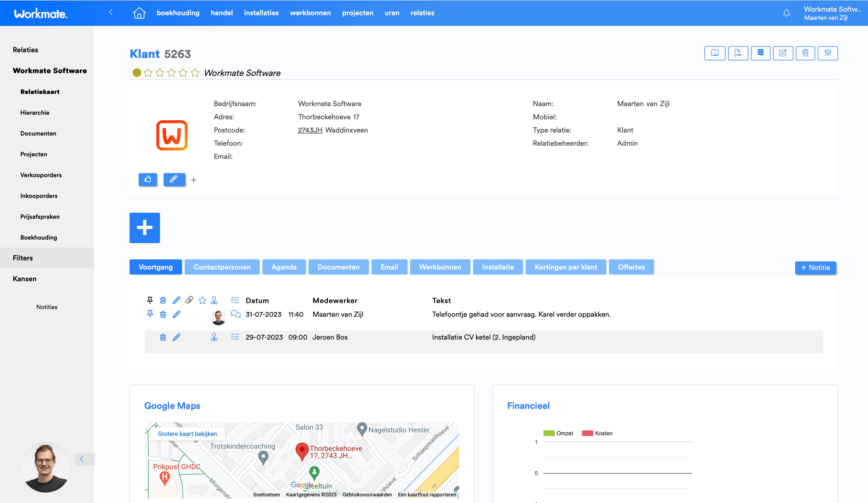This screenshot has height=503, width=868.
Task: Go to home via house icon
Action: pos(139,13)
